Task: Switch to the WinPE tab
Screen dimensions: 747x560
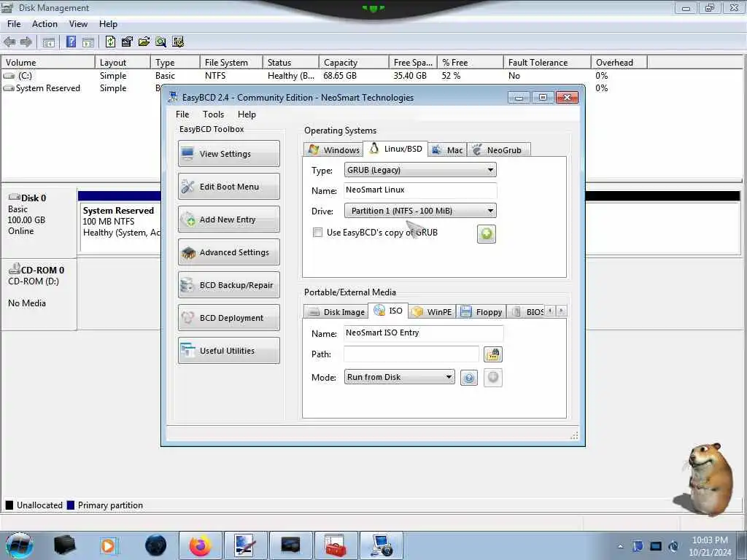Action: (x=432, y=312)
